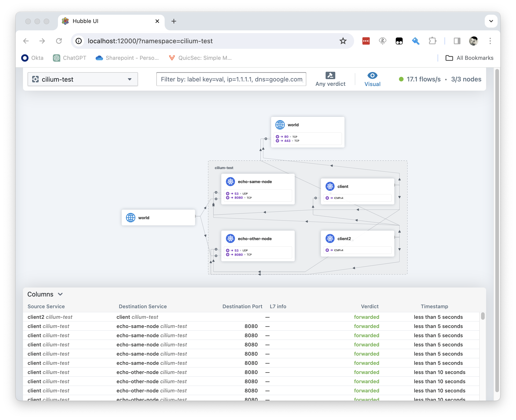This screenshot has height=420, width=516.
Task: Open the browser extensions puzzle icon
Action: coord(433,41)
